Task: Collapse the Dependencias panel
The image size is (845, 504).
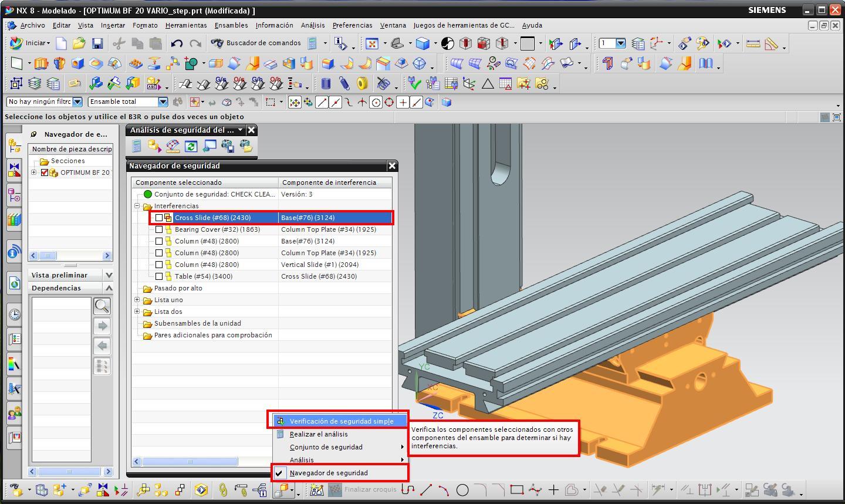Action: tap(109, 288)
